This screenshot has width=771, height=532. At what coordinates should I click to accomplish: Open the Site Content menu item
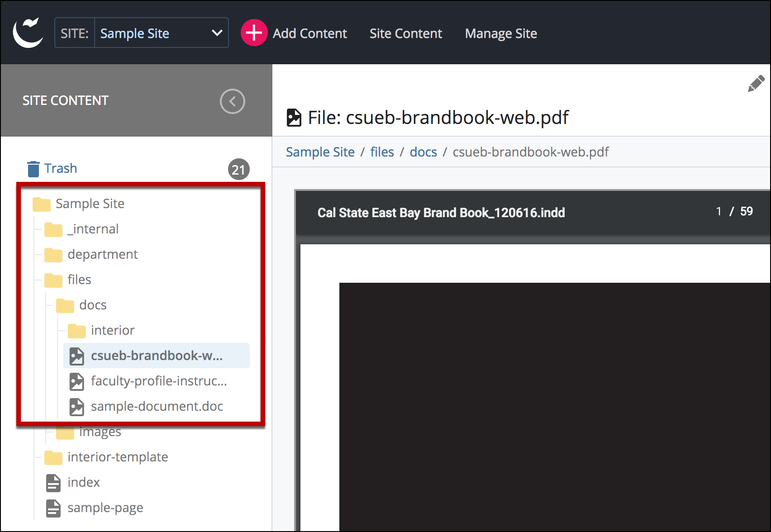click(x=406, y=33)
